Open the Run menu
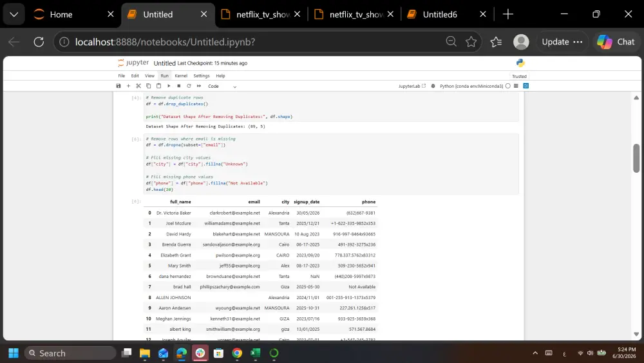The image size is (644, 363). tap(164, 75)
